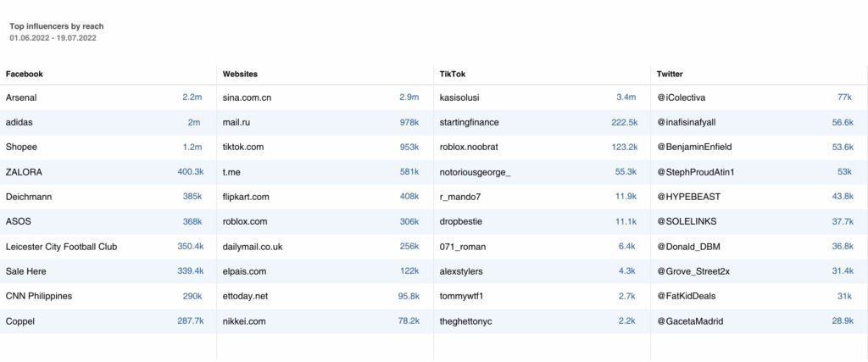This screenshot has height=362, width=868.
Task: Open @StephProudAtin1 entry
Action: [x=695, y=172]
